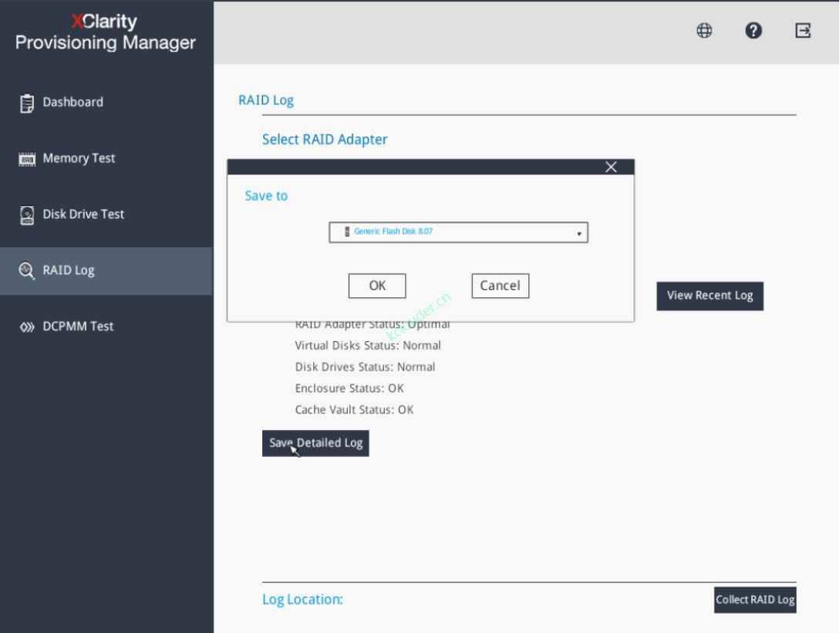Confirm save with OK button
The width and height of the screenshot is (840, 633).
click(377, 286)
